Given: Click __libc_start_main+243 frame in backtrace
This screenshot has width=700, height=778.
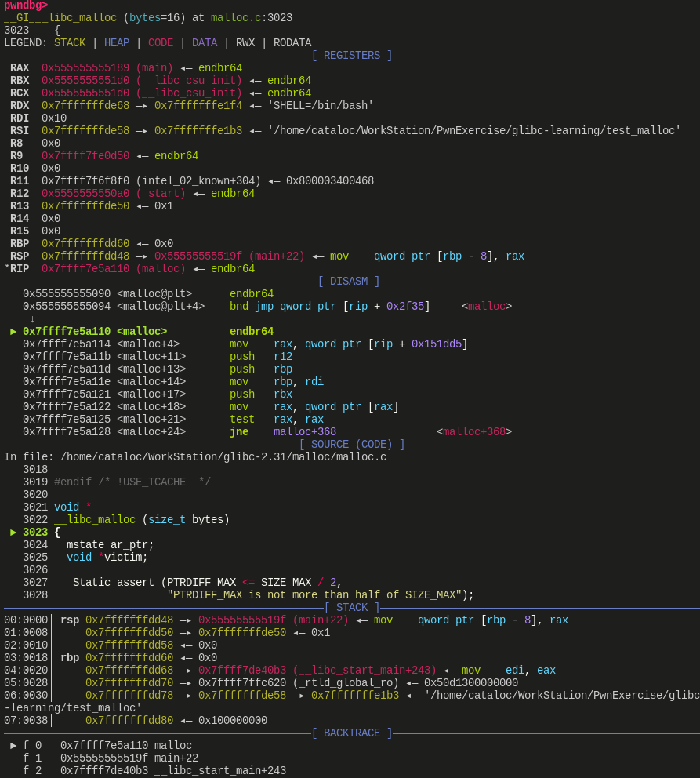Looking at the screenshot, I should (x=220, y=771).
